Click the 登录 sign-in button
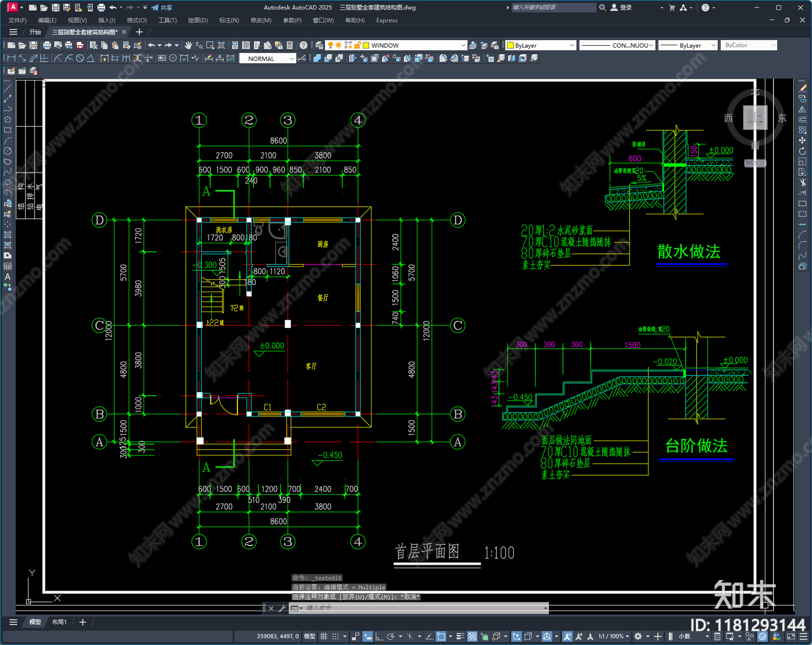The height and width of the screenshot is (645, 812). point(622,8)
